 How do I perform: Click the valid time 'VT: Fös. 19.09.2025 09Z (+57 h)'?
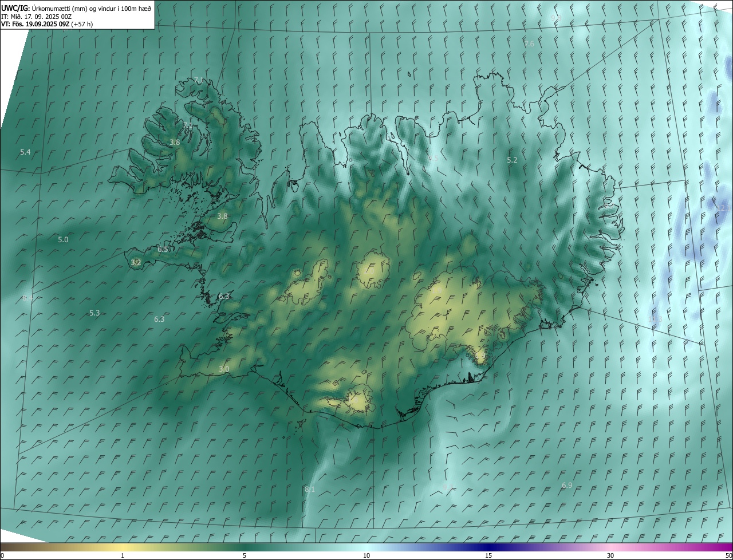coord(47,24)
